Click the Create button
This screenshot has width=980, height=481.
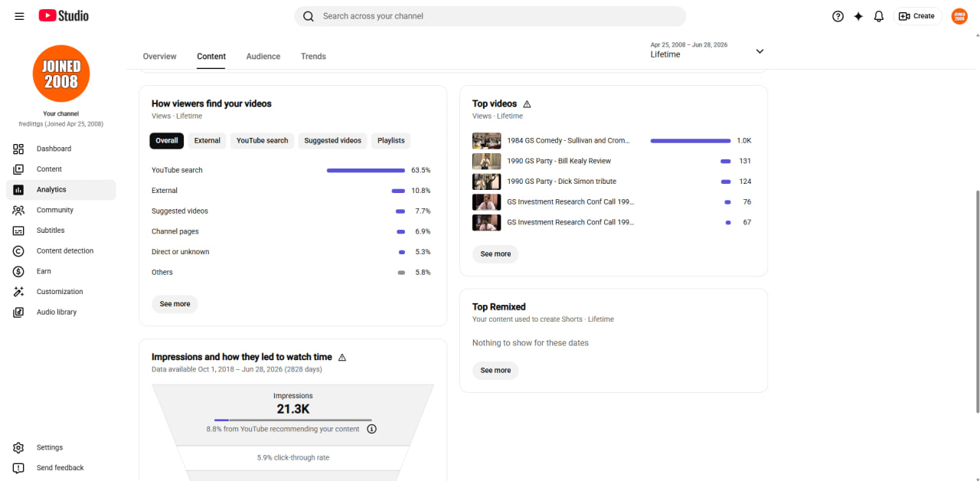pos(917,16)
